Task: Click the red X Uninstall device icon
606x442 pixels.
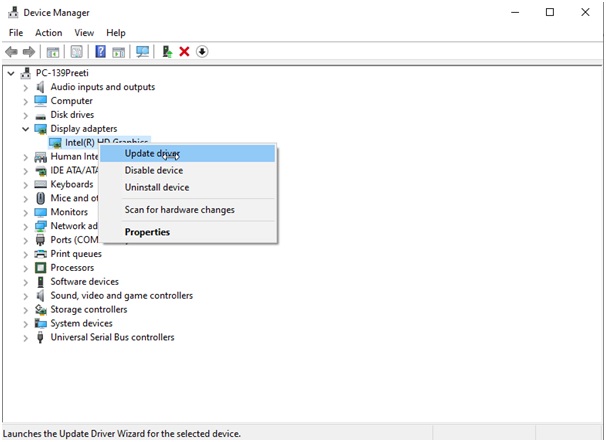Action: (x=184, y=52)
